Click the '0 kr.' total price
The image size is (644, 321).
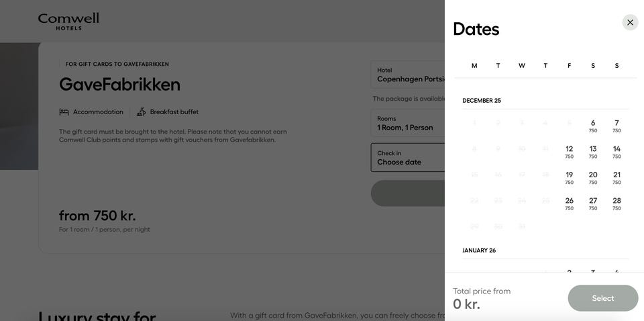click(x=466, y=304)
